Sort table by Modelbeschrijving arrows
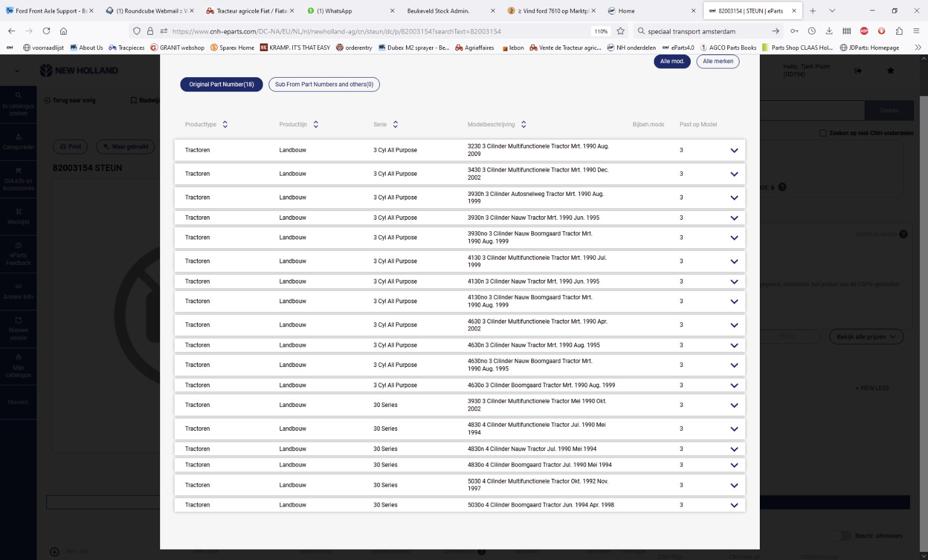Image resolution: width=928 pixels, height=560 pixels. [x=524, y=125]
